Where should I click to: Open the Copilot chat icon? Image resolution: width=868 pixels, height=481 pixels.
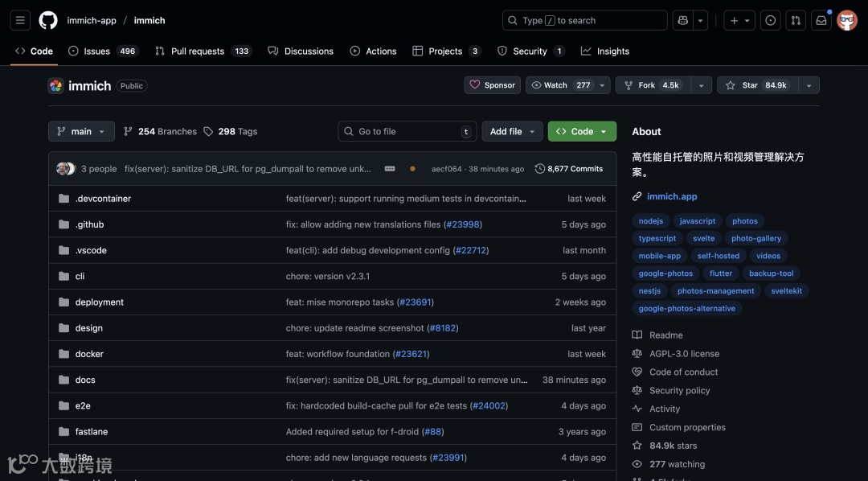(683, 20)
